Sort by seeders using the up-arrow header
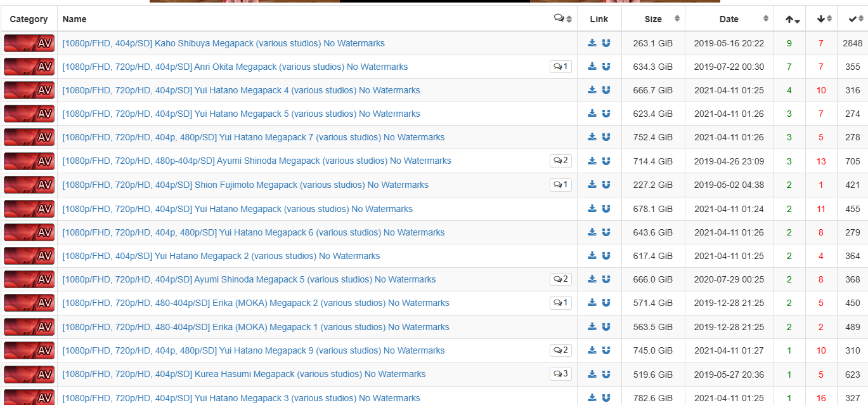This screenshot has height=405, width=868. (x=790, y=19)
